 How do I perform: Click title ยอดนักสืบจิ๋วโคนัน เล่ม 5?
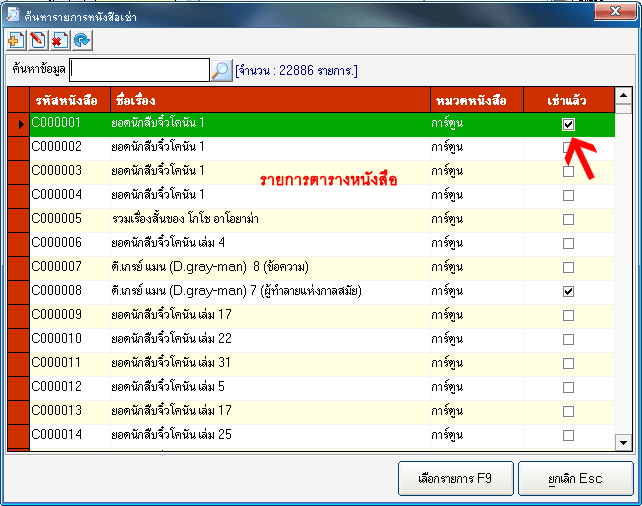click(168, 386)
